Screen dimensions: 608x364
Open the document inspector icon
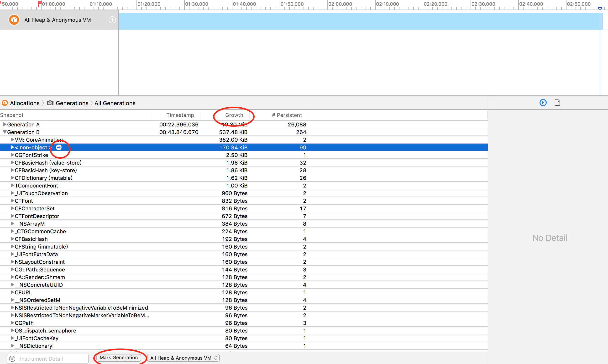click(x=557, y=103)
